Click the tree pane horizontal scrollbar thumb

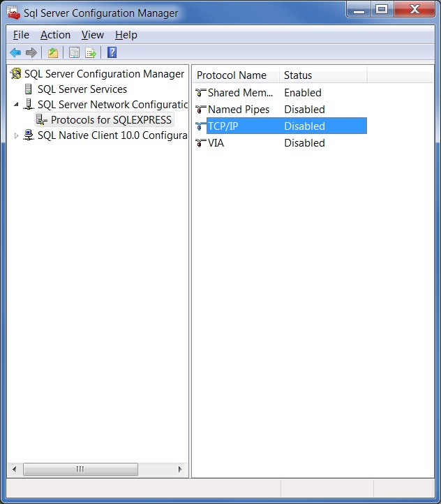80,469
